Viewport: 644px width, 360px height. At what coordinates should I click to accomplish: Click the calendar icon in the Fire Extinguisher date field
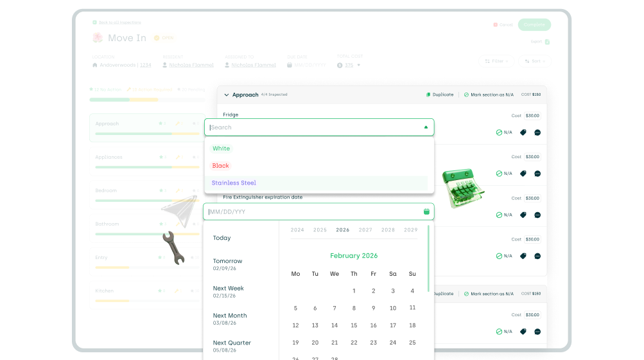pos(426,212)
